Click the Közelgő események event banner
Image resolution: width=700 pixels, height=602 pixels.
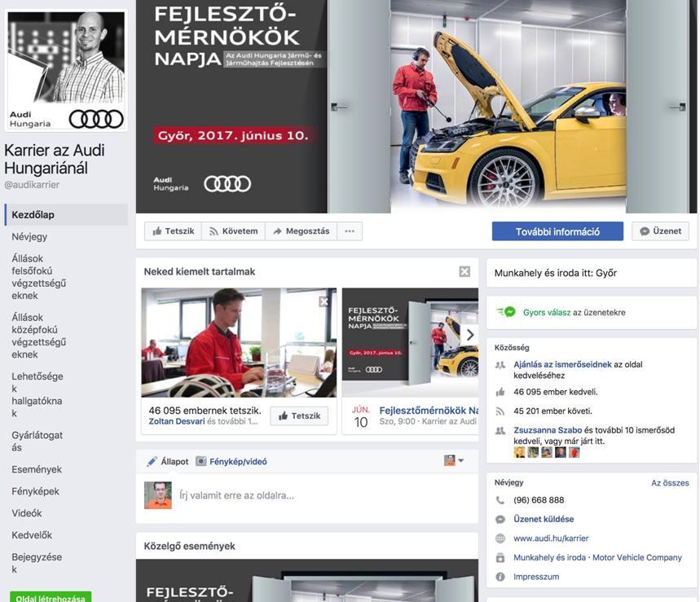307,581
